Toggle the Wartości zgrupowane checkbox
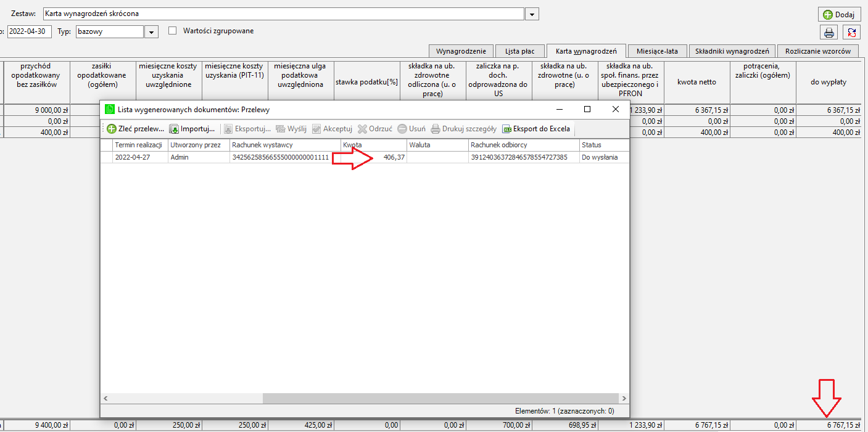The image size is (868, 432). coord(173,31)
